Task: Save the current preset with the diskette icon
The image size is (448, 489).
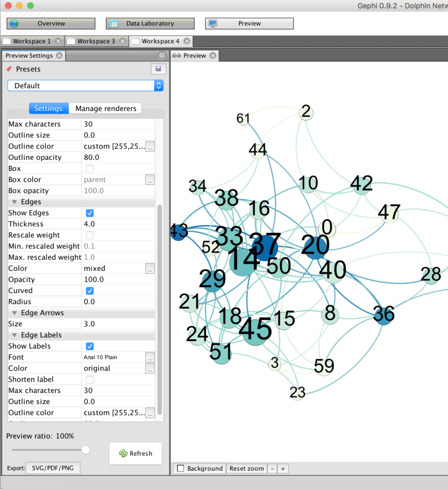Action: tap(158, 69)
